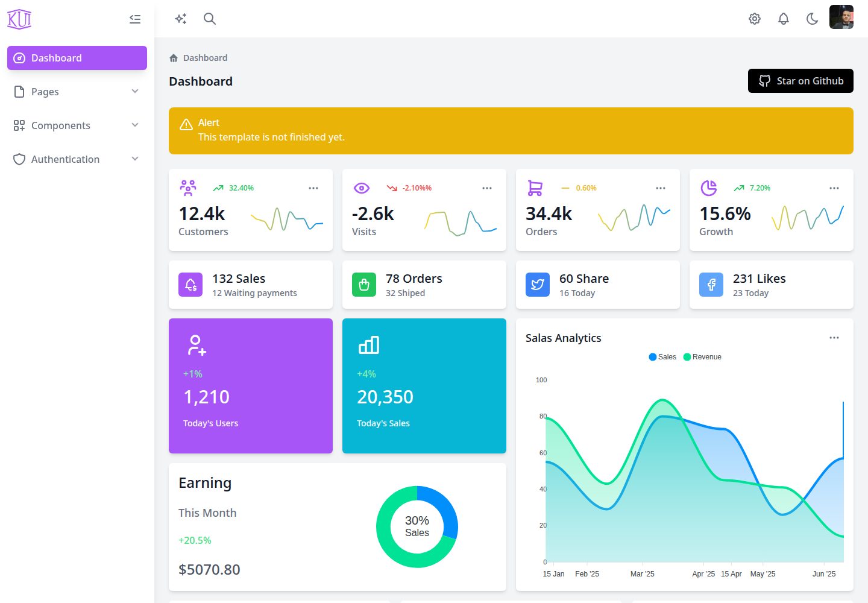Click the Twitter icon on 60 Share
868x603 pixels.
tap(538, 285)
